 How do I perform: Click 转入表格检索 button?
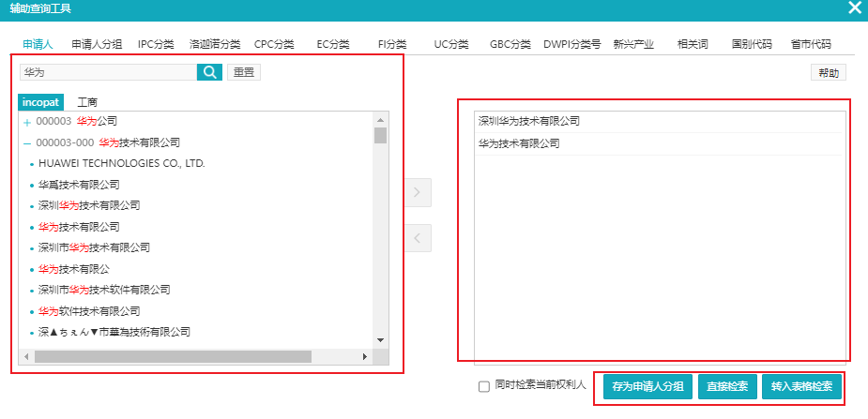pos(801,386)
